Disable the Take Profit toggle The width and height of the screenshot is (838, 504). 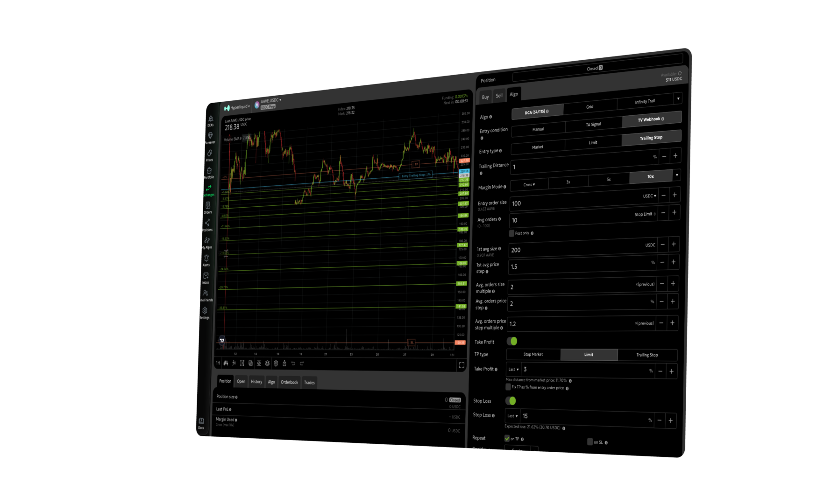click(x=511, y=342)
